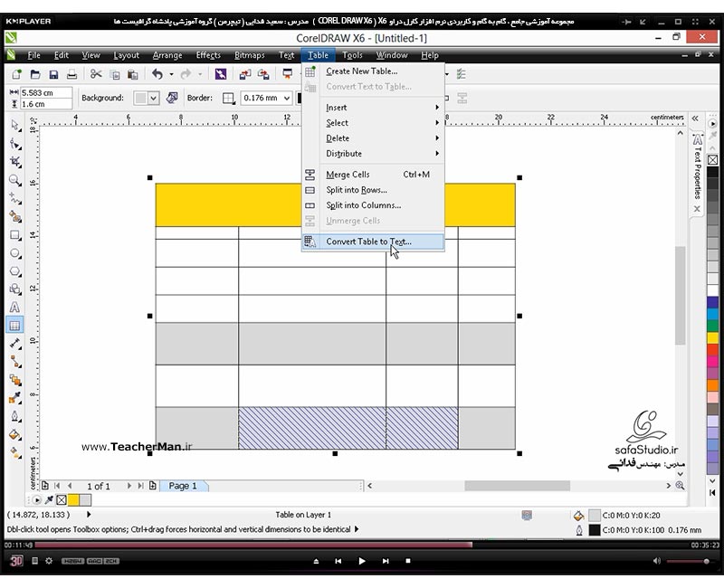
Task: Open the Border width dropdown
Action: coord(287,98)
